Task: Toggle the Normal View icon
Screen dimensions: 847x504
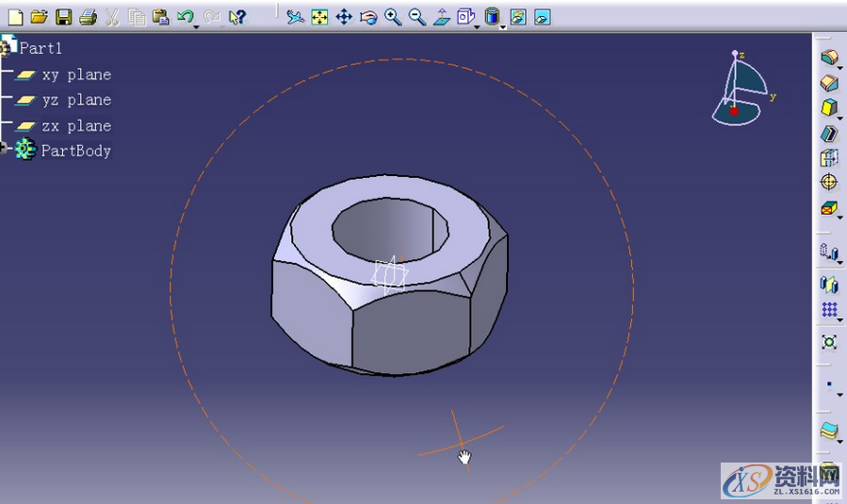Action: pyautogui.click(x=442, y=17)
